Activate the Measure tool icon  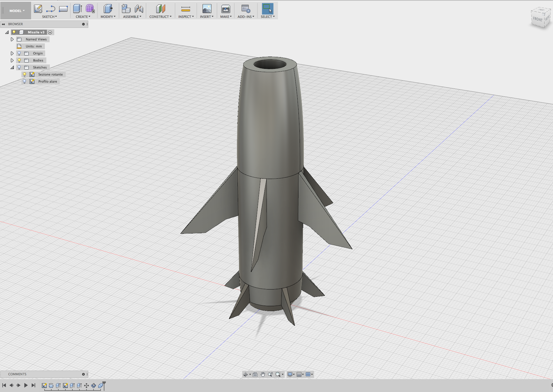pos(186,9)
